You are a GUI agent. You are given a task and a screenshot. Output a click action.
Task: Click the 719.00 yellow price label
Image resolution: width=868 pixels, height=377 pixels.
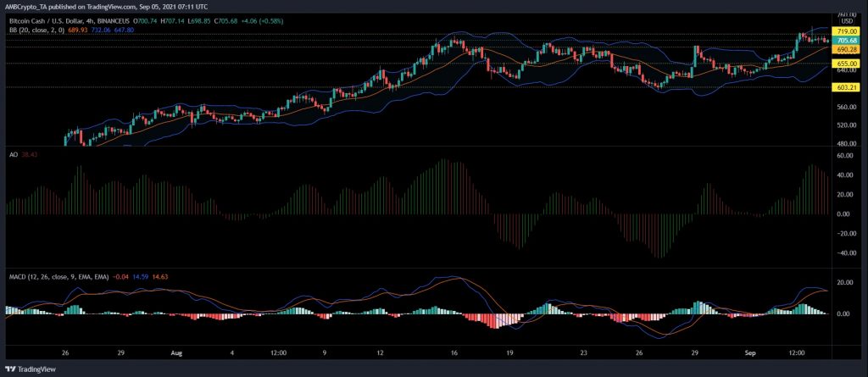coord(847,30)
